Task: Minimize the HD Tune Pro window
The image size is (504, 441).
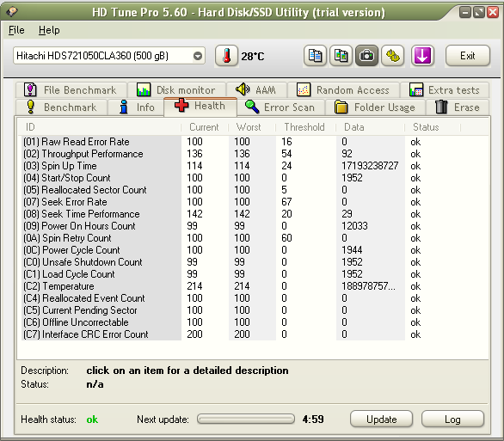Action: [x=464, y=13]
